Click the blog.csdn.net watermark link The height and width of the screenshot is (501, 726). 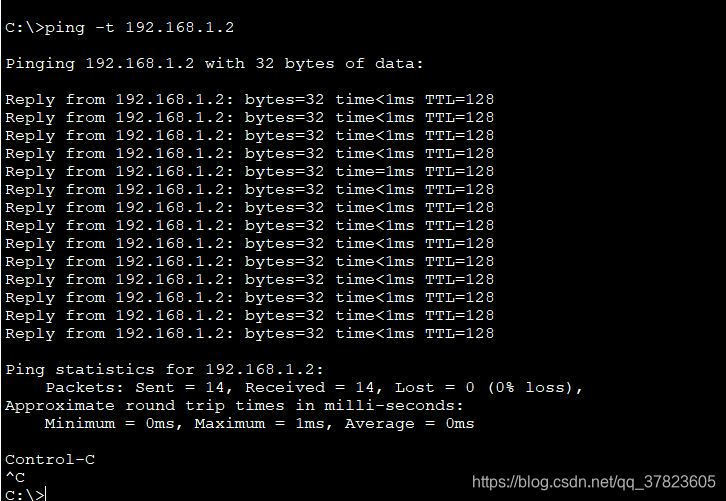594,482
